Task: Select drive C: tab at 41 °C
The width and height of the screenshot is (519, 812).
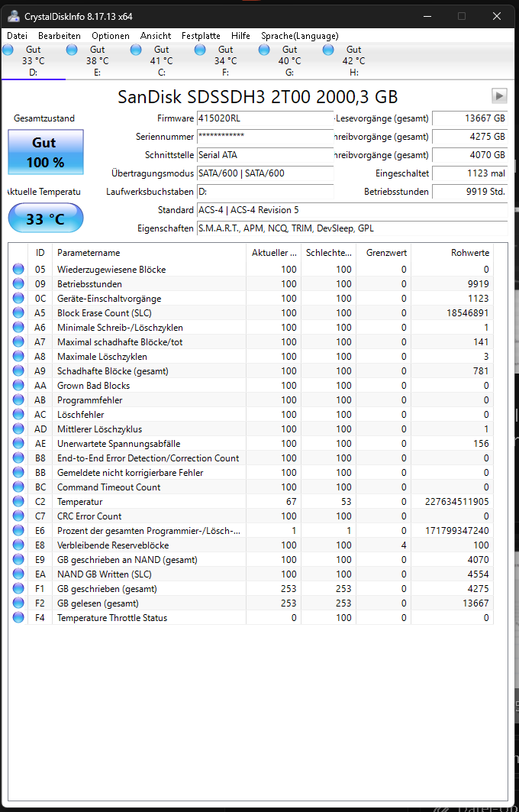Action: click(x=162, y=60)
